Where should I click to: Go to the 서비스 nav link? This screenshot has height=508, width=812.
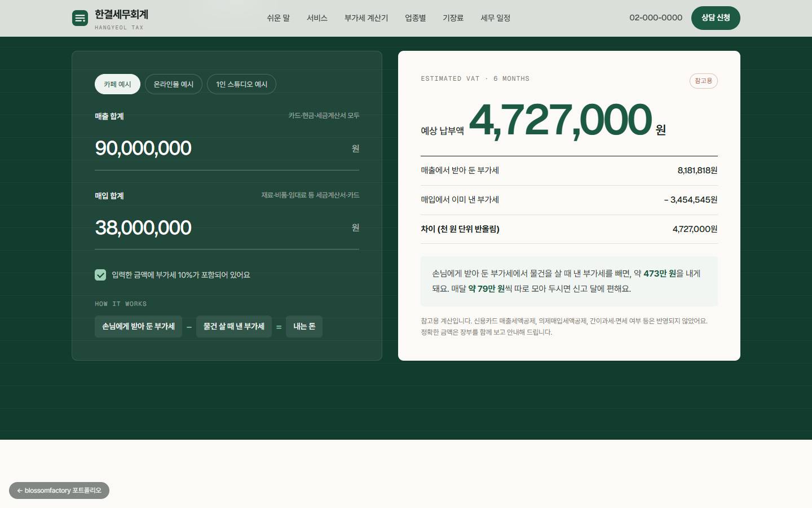pos(317,18)
